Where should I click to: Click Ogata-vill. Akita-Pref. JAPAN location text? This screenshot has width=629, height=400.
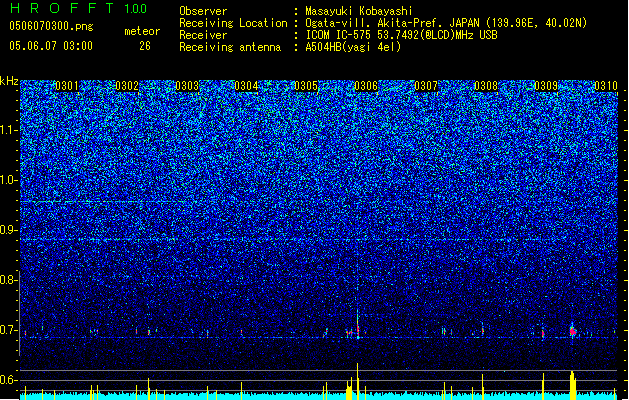(x=446, y=23)
